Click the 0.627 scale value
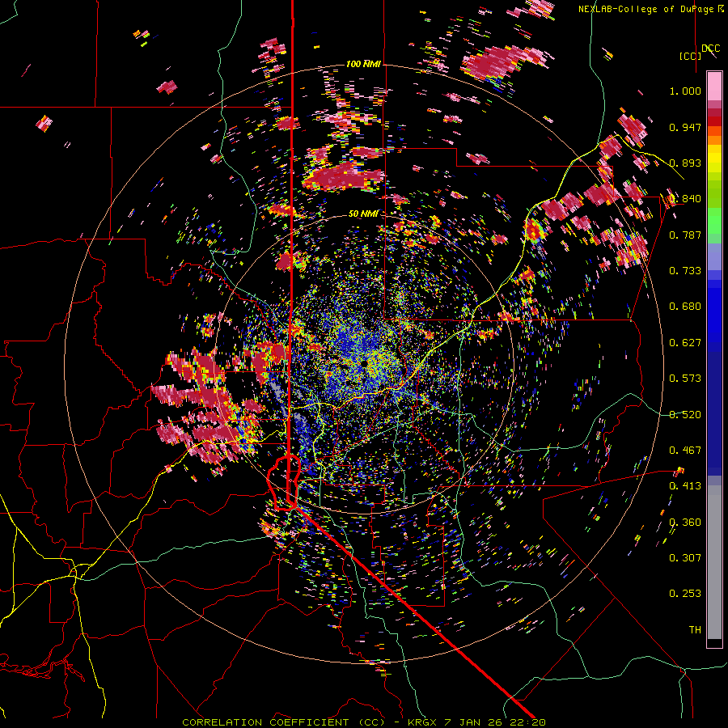This screenshot has height=728, width=728. (685, 343)
